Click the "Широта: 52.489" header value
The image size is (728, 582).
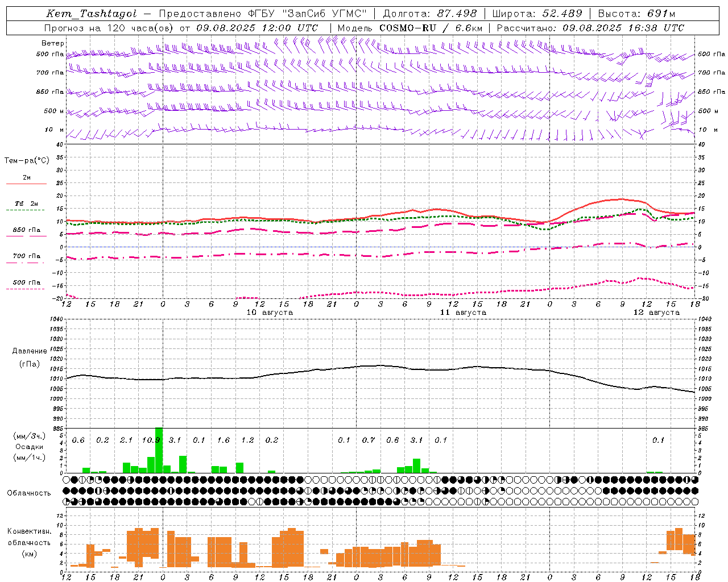(x=537, y=14)
